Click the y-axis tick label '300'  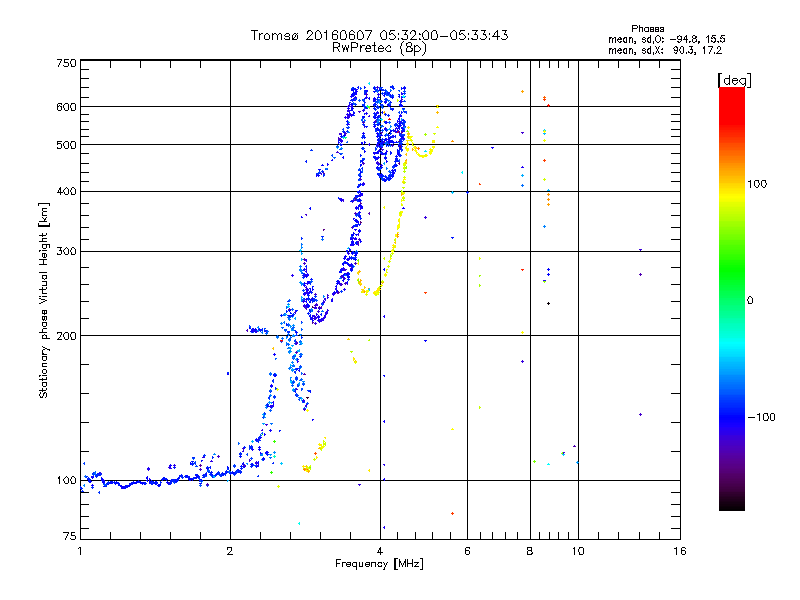(67, 252)
